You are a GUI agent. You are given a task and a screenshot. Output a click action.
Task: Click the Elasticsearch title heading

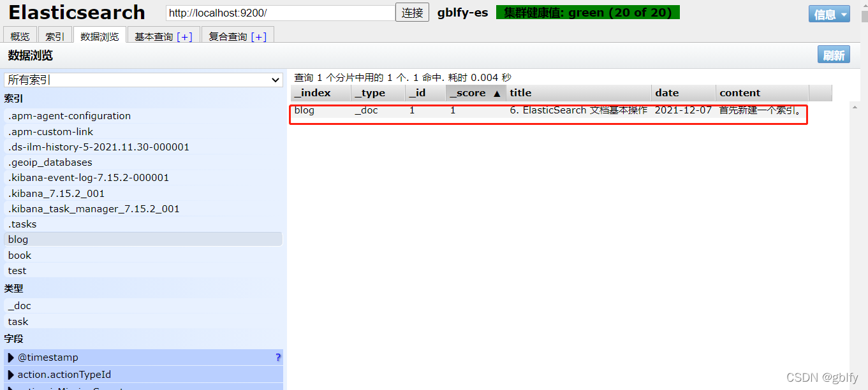click(77, 12)
